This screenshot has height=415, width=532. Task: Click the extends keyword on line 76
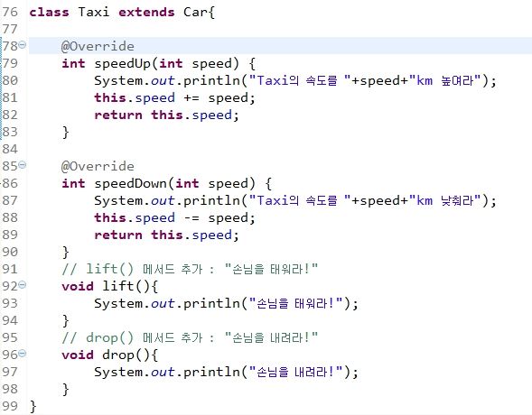(x=146, y=13)
